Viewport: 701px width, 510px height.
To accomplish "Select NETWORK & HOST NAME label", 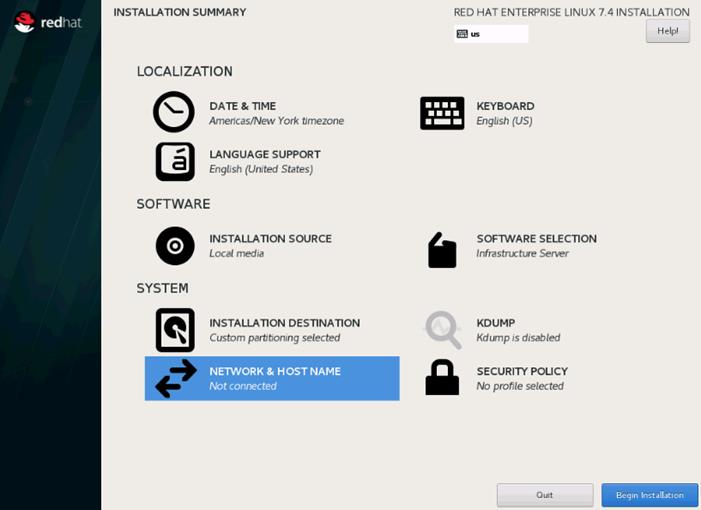I will [x=275, y=371].
